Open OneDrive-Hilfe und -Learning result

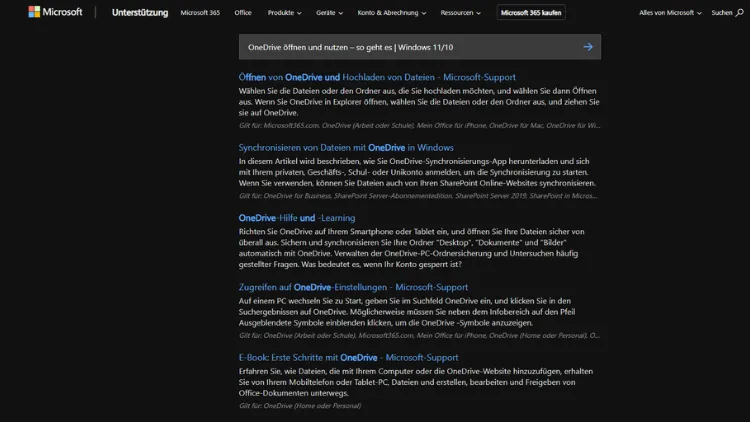(x=297, y=218)
